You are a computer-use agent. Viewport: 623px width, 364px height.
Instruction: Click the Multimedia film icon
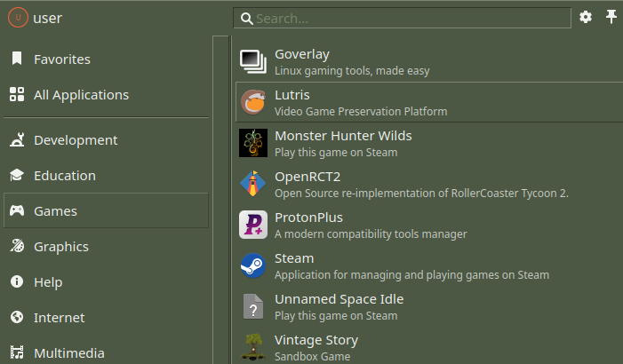(17, 352)
